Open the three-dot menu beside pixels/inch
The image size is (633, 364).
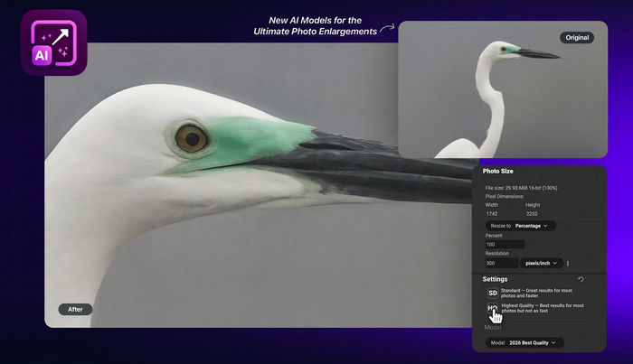pos(568,263)
